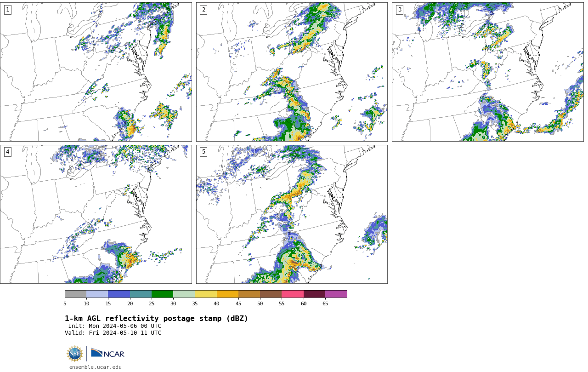Click the colorbar tick label 35
Screen dimensions: 588x372
pyautogui.click(x=195, y=303)
